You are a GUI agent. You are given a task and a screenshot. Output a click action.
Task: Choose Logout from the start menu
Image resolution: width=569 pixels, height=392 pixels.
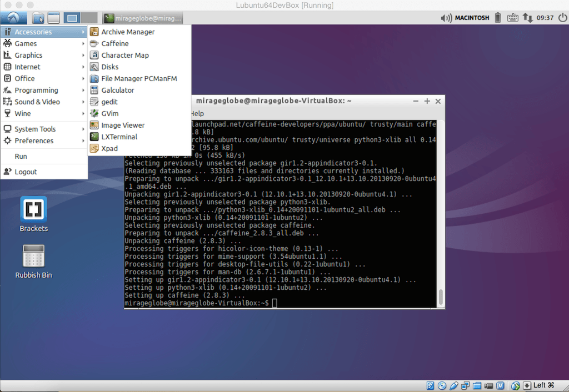click(x=44, y=172)
